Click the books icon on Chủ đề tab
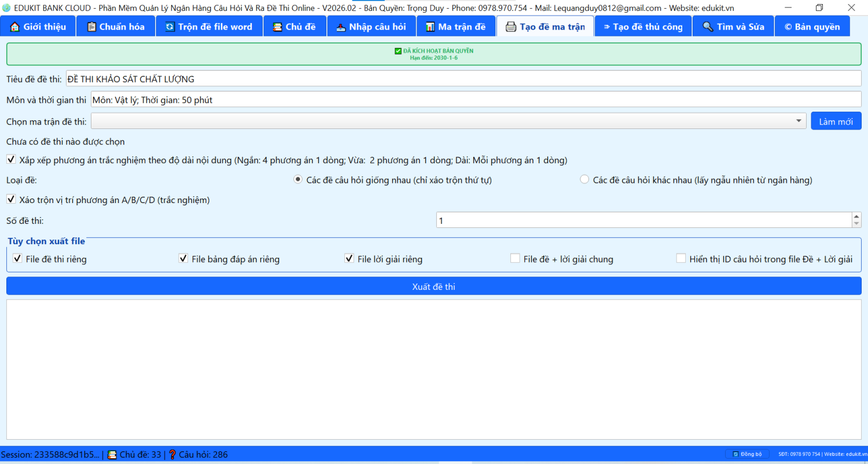 coord(278,27)
